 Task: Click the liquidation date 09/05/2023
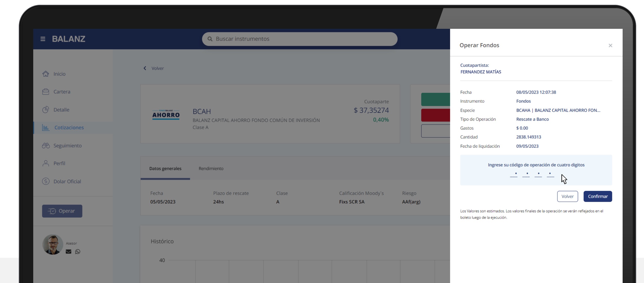[527, 146]
